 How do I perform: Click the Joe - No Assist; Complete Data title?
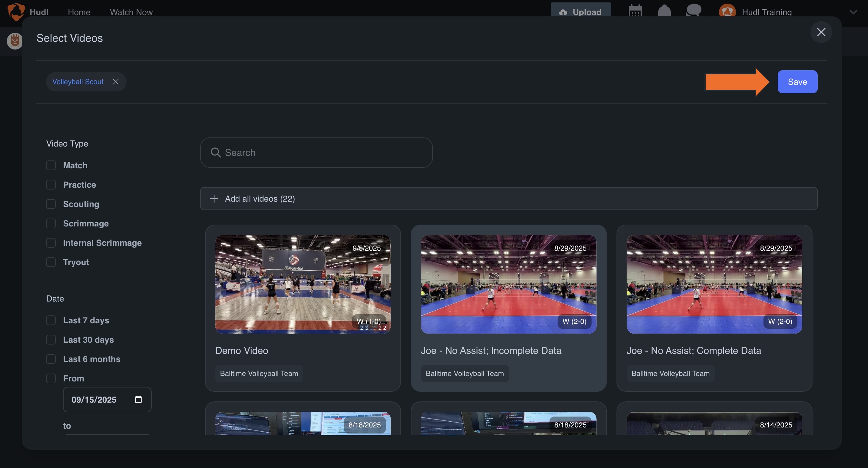pos(694,351)
